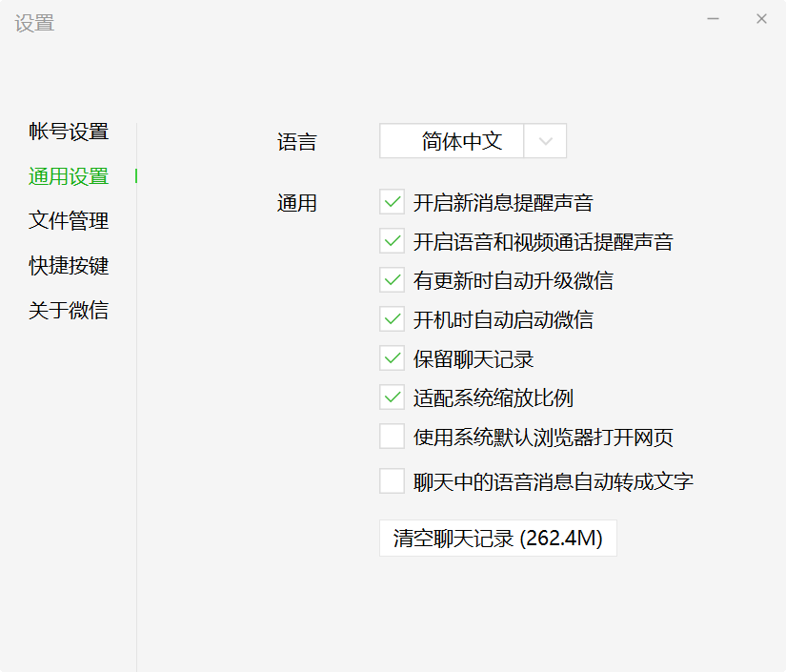
Task: Toggle 开机时自动启动微信 checkbox
Action: 392,319
